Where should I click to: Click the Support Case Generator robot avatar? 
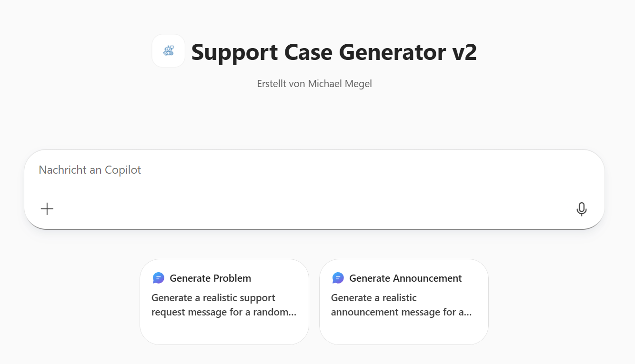coord(168,51)
